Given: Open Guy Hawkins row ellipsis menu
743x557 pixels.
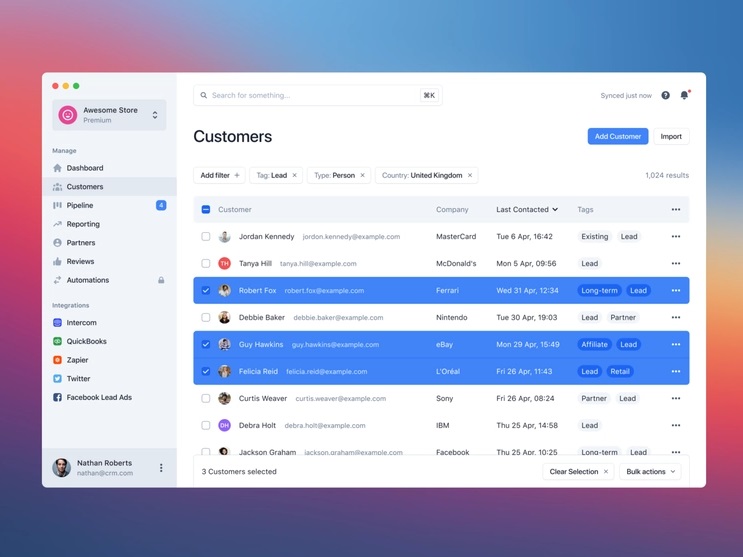Looking at the screenshot, I should click(x=676, y=345).
